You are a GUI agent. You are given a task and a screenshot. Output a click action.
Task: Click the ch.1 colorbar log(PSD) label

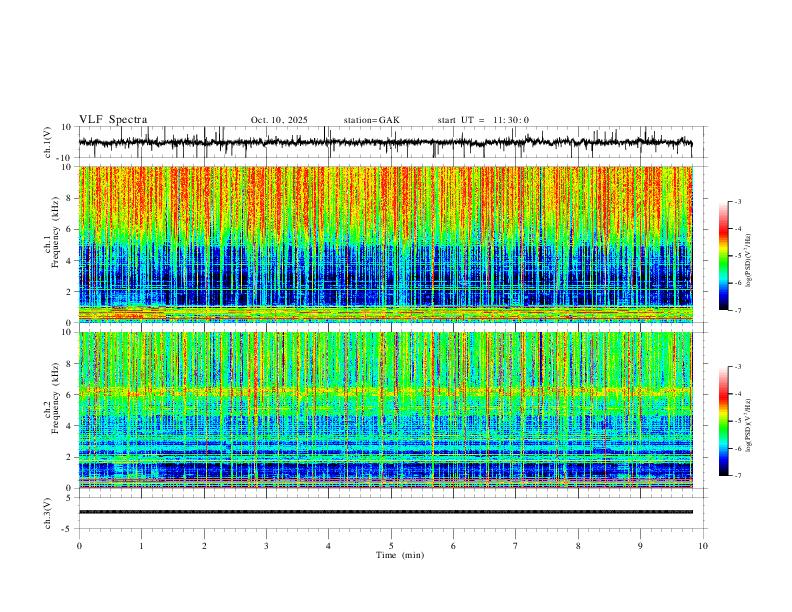click(749, 260)
